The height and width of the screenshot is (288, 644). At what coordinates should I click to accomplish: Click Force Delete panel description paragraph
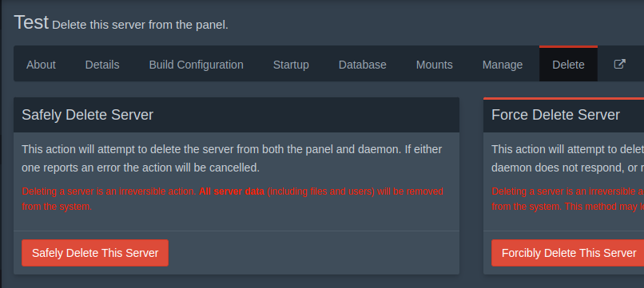(567, 158)
